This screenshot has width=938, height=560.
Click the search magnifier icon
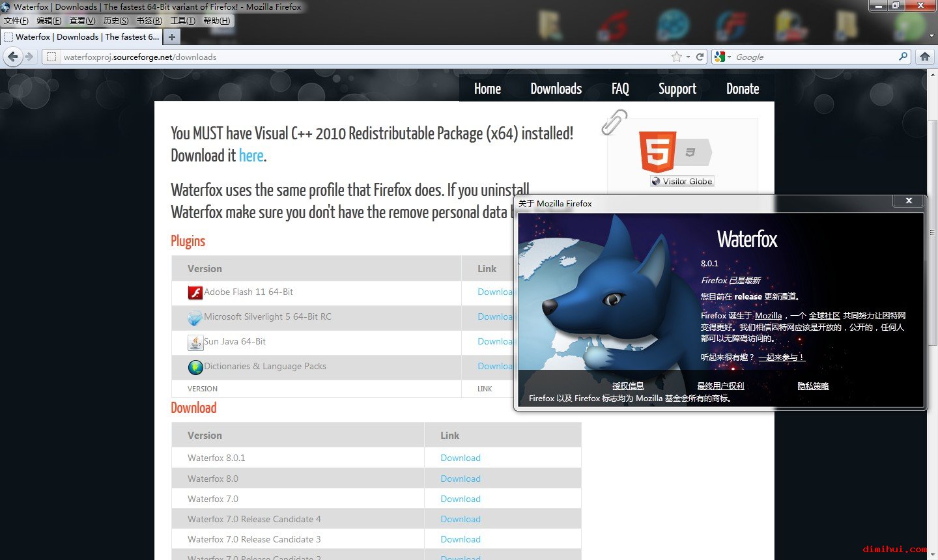(x=903, y=57)
